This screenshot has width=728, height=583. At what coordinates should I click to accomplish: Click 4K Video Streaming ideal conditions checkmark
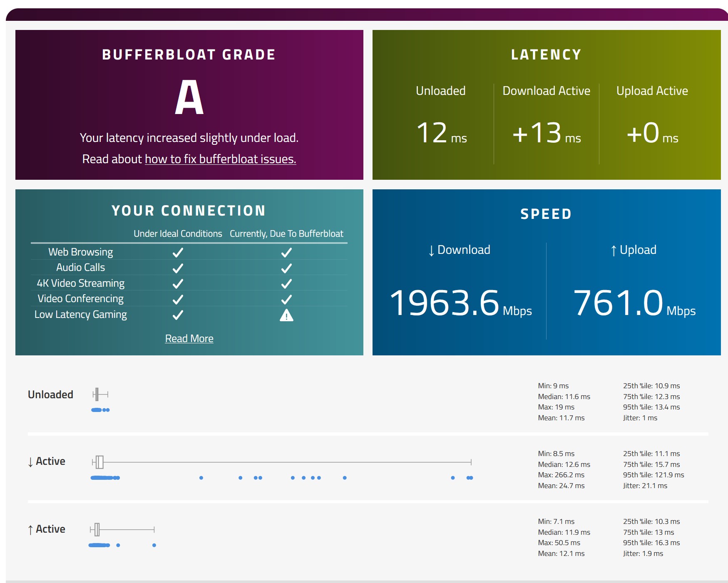(x=178, y=284)
